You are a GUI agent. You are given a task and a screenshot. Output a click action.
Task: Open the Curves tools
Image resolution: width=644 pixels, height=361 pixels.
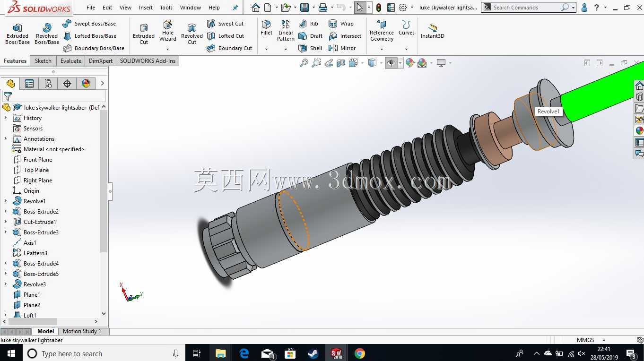(x=406, y=28)
